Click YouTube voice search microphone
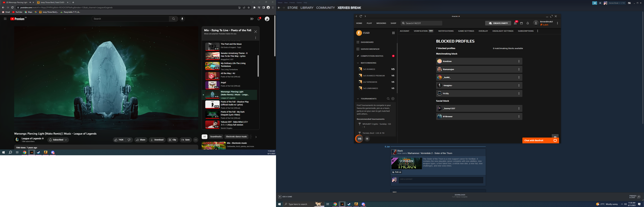 pos(182,19)
